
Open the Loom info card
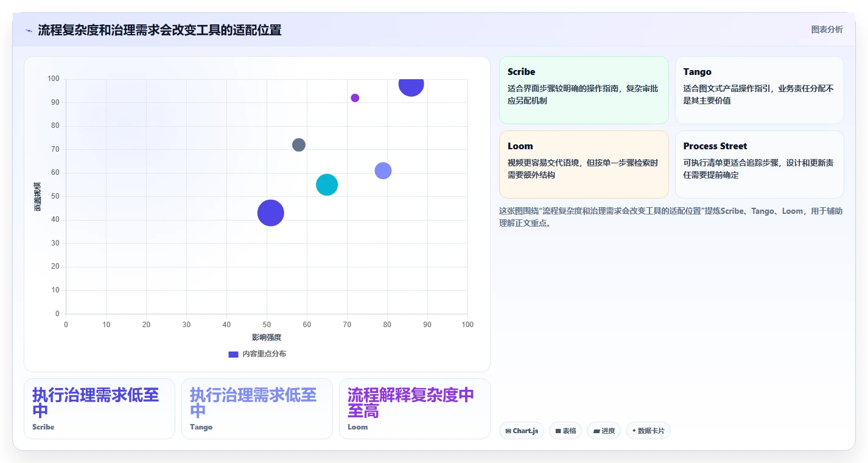point(584,164)
